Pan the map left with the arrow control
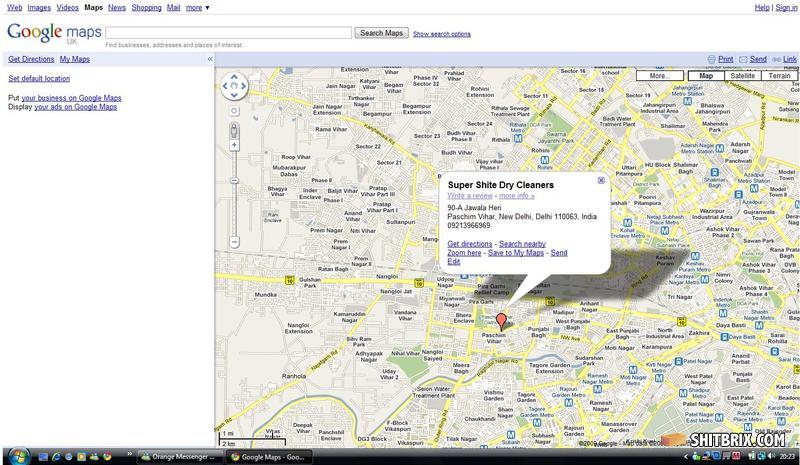The width and height of the screenshot is (800, 465). (225, 86)
